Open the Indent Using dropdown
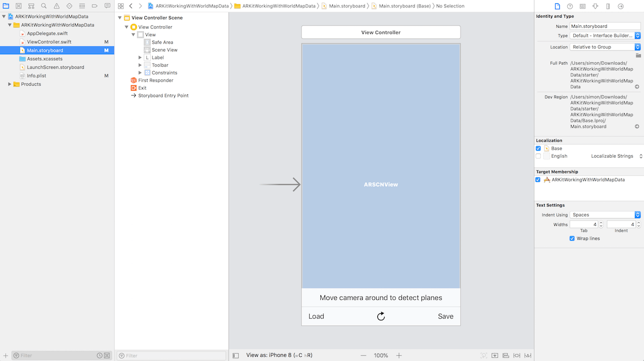 (x=605, y=215)
